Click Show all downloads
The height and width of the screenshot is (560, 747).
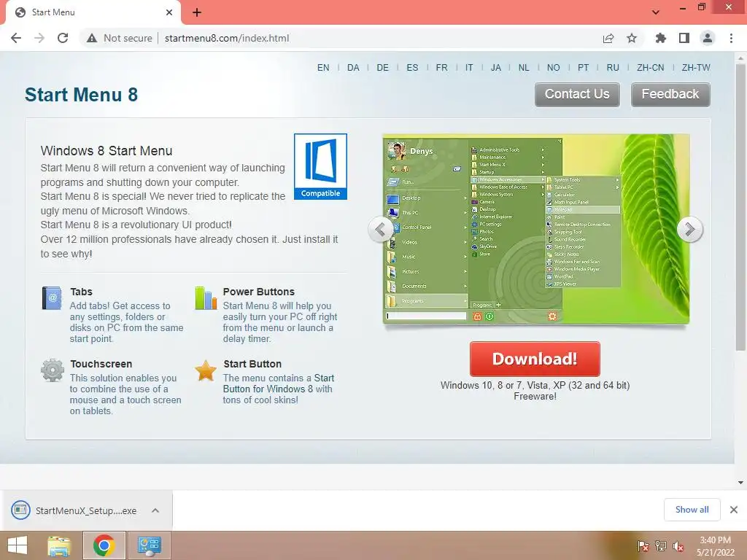click(x=692, y=510)
